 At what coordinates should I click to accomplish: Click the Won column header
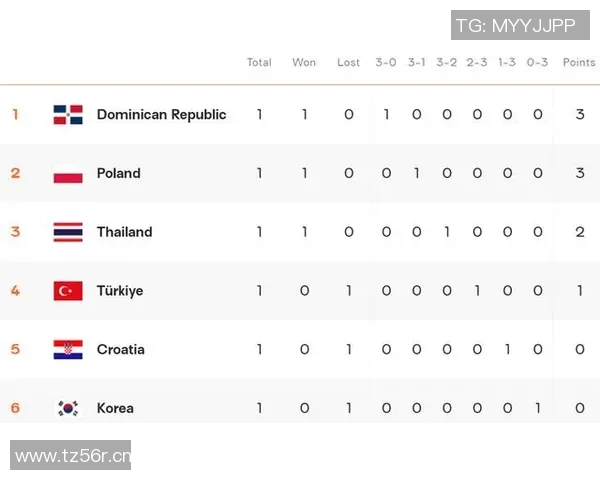pyautogui.click(x=304, y=62)
